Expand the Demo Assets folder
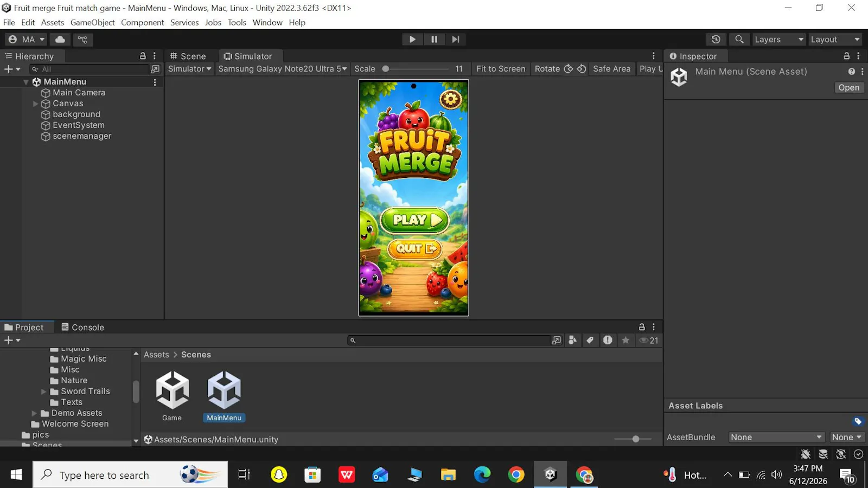This screenshot has height=488, width=868. pyautogui.click(x=34, y=413)
